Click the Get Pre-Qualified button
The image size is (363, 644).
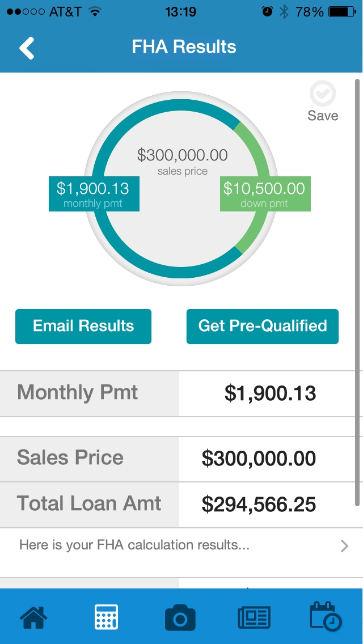coord(262,326)
